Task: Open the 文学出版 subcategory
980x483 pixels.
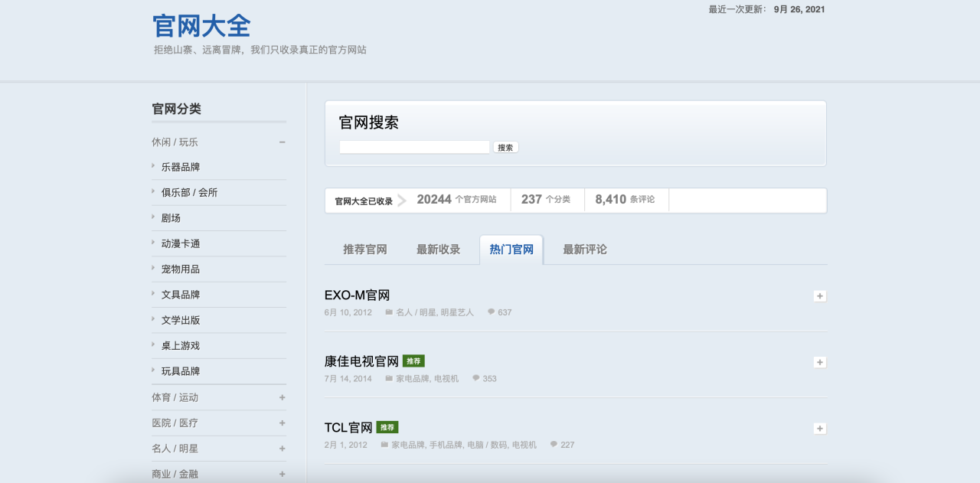Action: pyautogui.click(x=181, y=320)
